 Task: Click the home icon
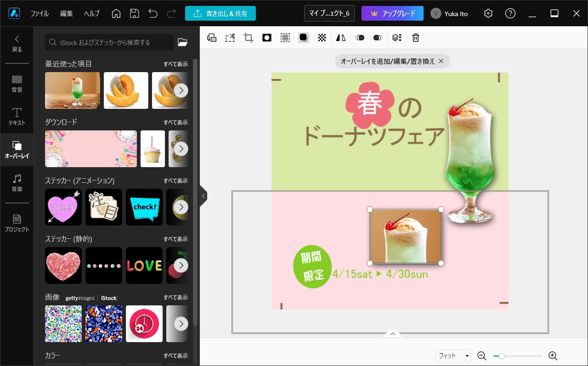pyautogui.click(x=116, y=13)
